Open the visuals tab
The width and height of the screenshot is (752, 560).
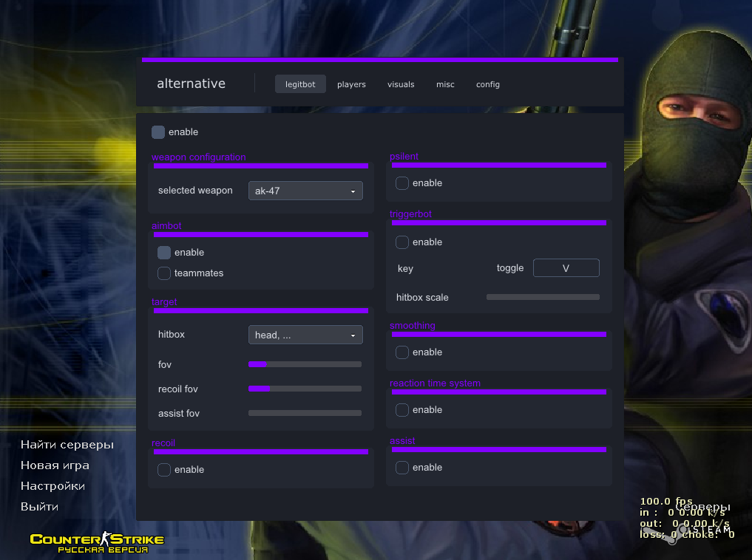click(x=401, y=84)
